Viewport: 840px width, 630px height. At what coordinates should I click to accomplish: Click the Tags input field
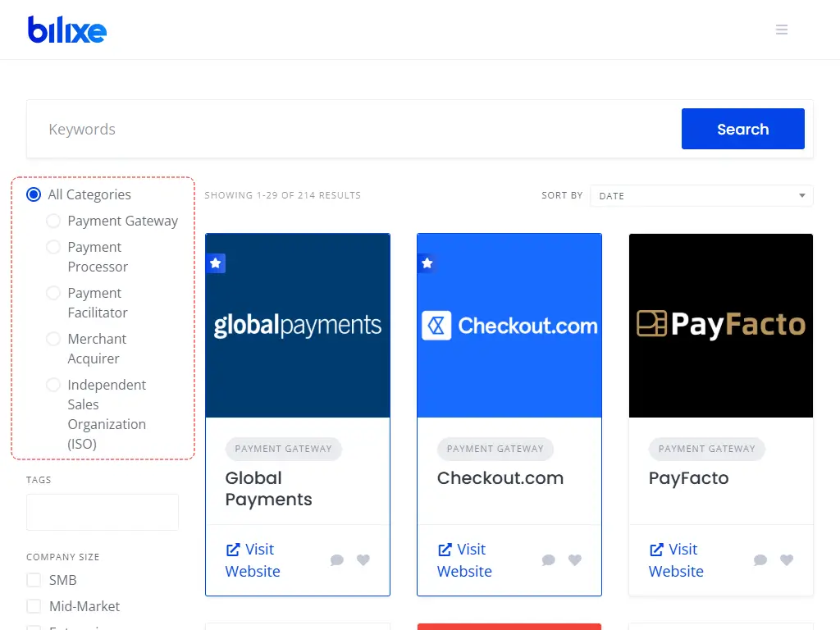click(x=103, y=512)
